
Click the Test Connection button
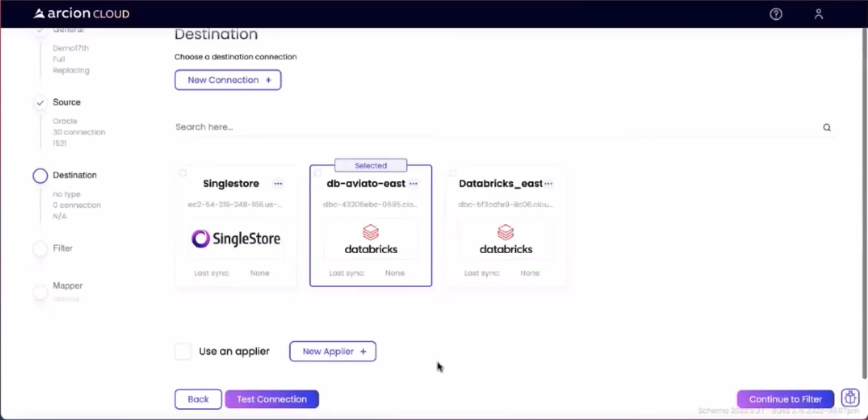click(272, 399)
